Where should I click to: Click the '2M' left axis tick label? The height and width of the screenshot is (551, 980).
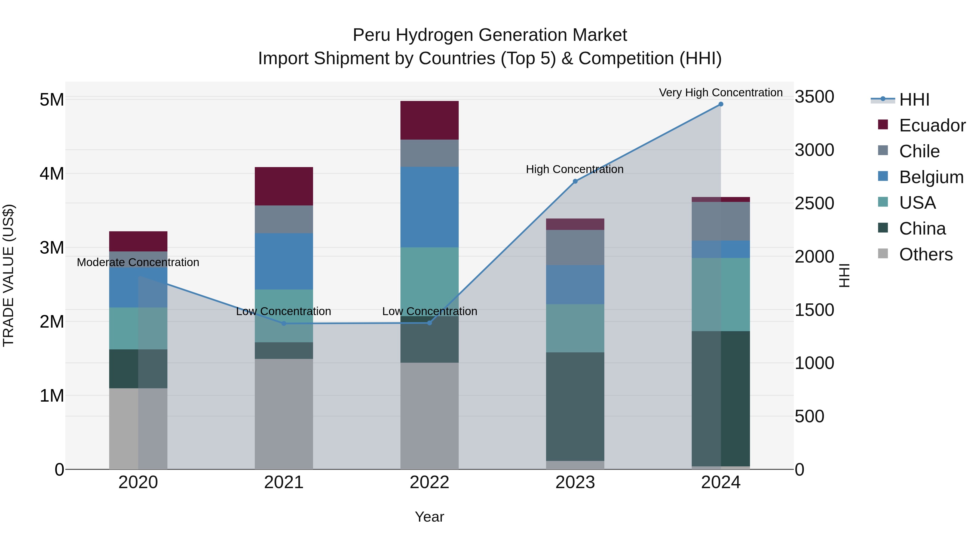52,322
